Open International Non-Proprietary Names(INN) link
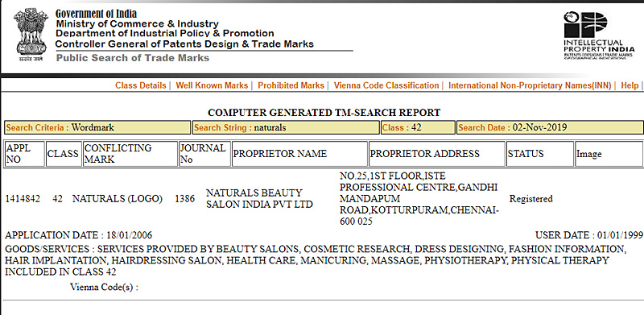The width and height of the screenshot is (644, 315). [x=530, y=85]
